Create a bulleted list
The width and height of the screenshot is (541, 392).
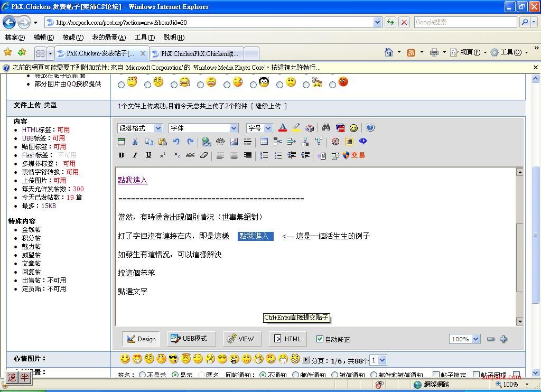tap(278, 156)
